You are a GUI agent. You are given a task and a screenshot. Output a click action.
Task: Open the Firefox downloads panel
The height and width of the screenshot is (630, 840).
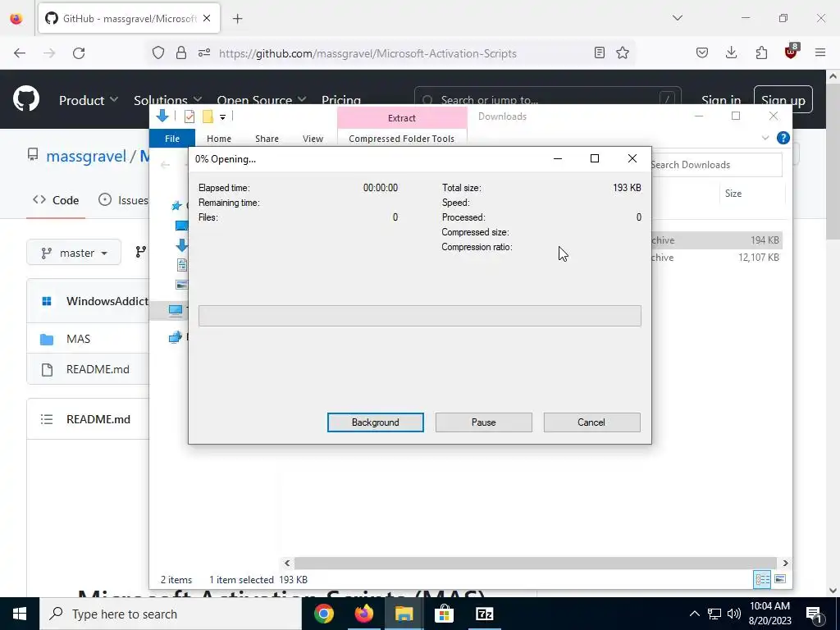[x=731, y=52]
